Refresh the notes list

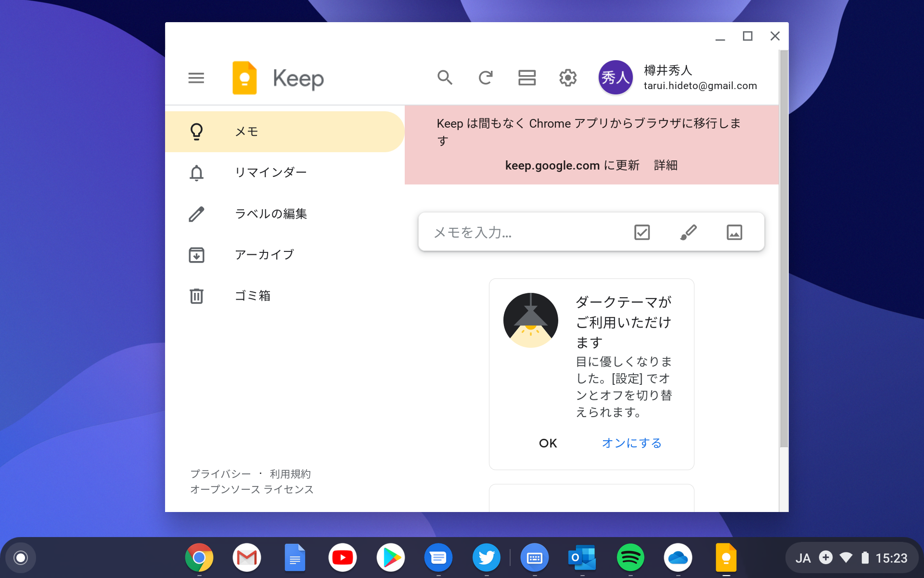tap(486, 78)
